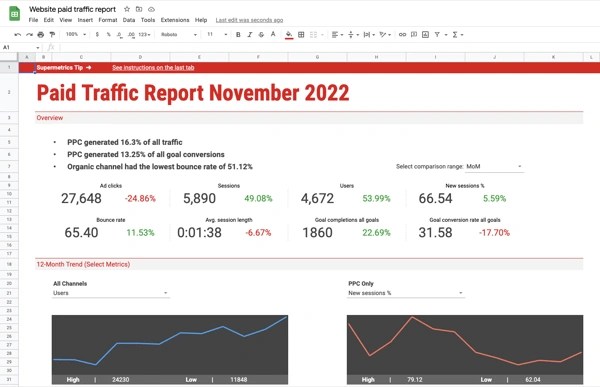The width and height of the screenshot is (600, 387).
Task: Open the View menu
Action: [x=65, y=20]
